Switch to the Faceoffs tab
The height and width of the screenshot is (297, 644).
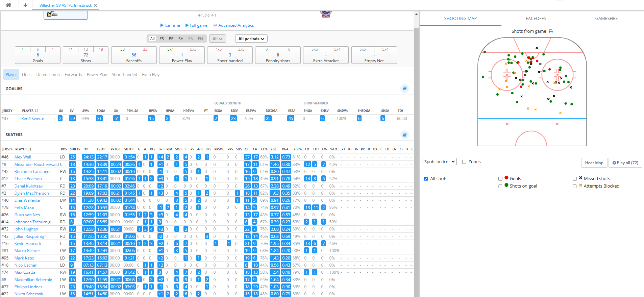536,19
